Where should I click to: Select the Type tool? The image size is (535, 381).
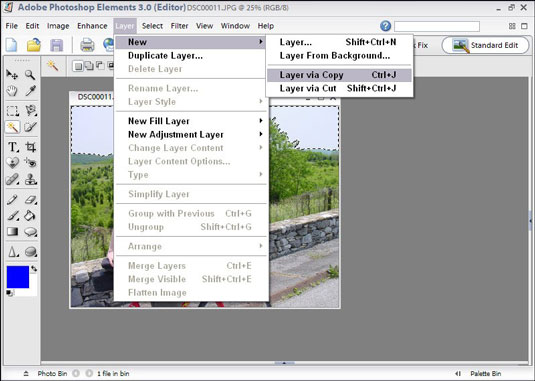(12, 147)
